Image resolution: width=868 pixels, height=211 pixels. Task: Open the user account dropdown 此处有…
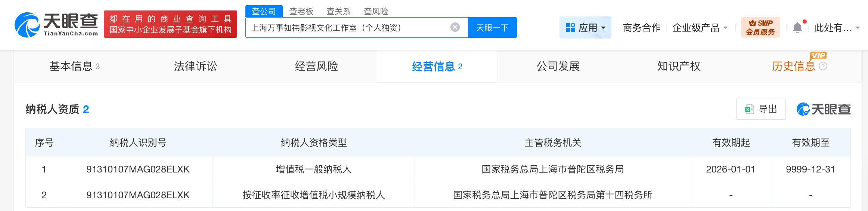pyautogui.click(x=837, y=28)
